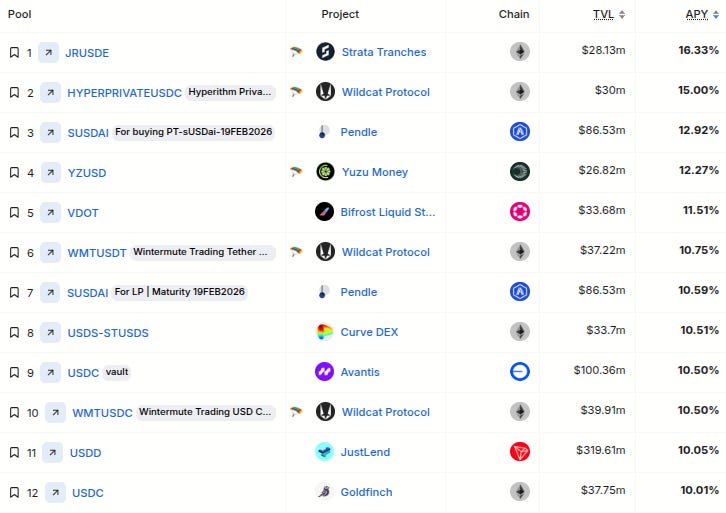Screen dimensions: 726x513
Task: Open the Curve DEX project link
Action: click(x=369, y=332)
